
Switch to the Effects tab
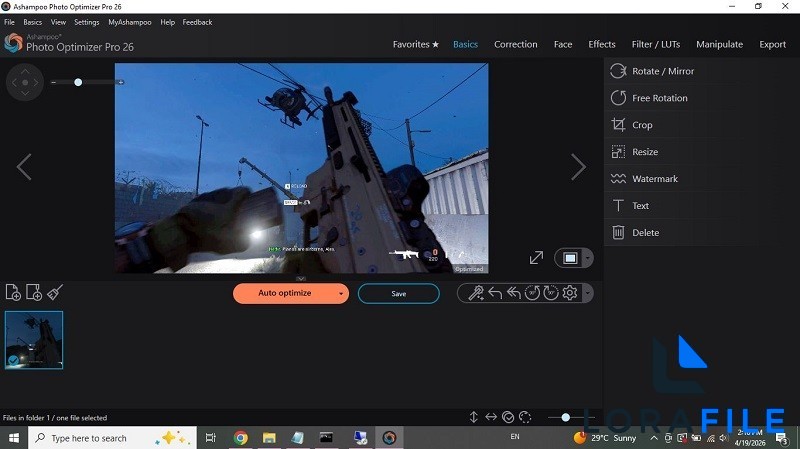click(602, 44)
